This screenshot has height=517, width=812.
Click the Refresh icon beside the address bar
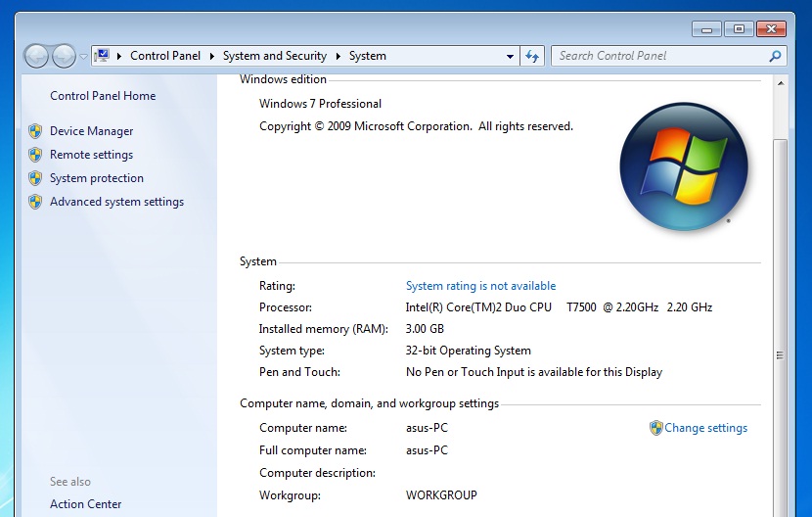point(532,56)
